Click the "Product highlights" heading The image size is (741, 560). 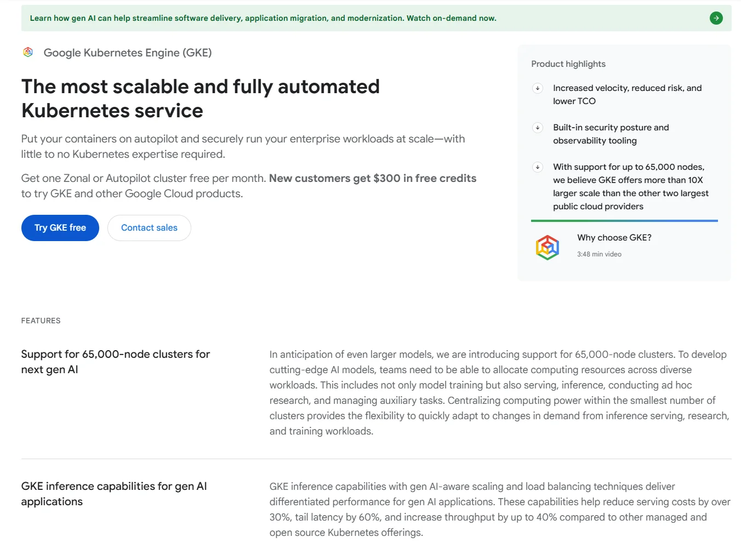click(x=568, y=64)
